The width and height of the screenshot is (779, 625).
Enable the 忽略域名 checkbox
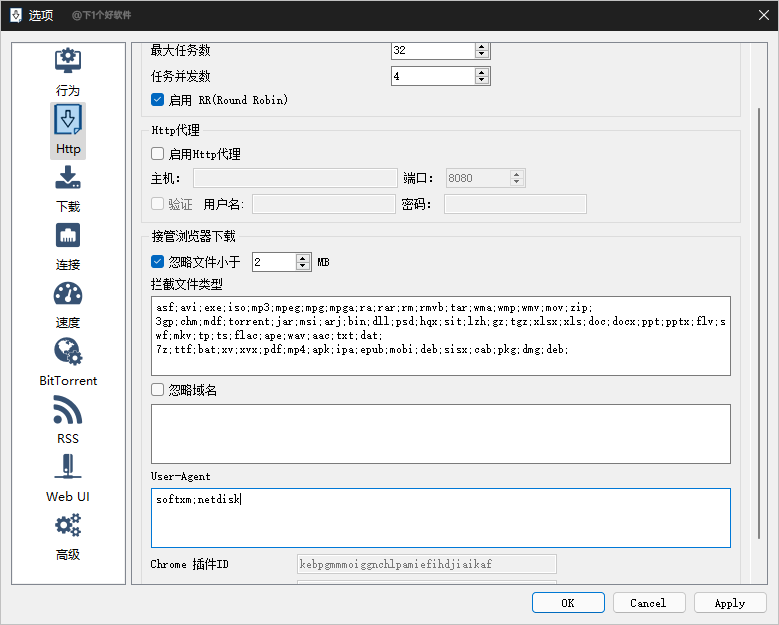tap(157, 390)
